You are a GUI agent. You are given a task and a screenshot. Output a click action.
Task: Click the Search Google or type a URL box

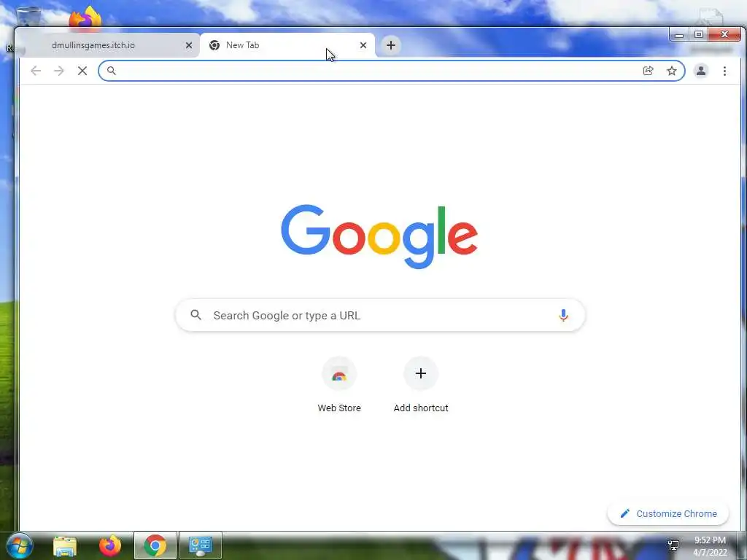[x=379, y=315]
